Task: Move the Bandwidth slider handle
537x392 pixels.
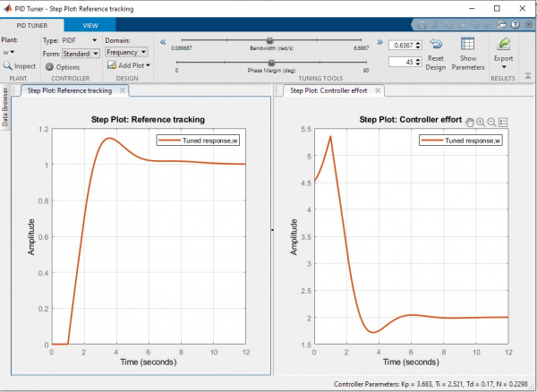Action: coord(269,40)
